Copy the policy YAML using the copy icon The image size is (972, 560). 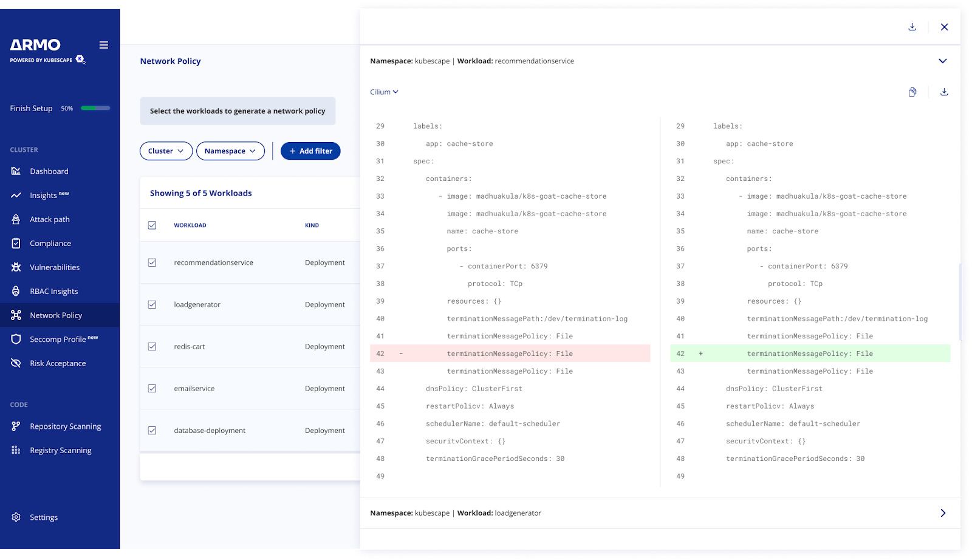912,92
